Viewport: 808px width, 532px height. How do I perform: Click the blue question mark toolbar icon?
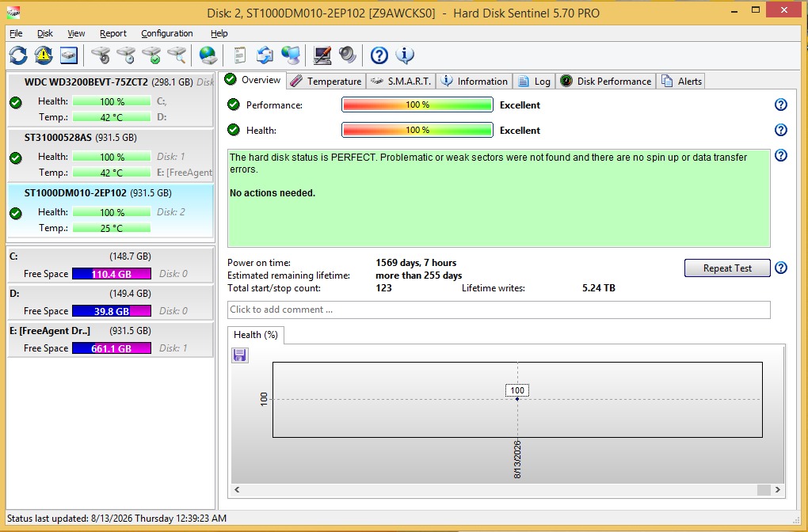pyautogui.click(x=379, y=55)
